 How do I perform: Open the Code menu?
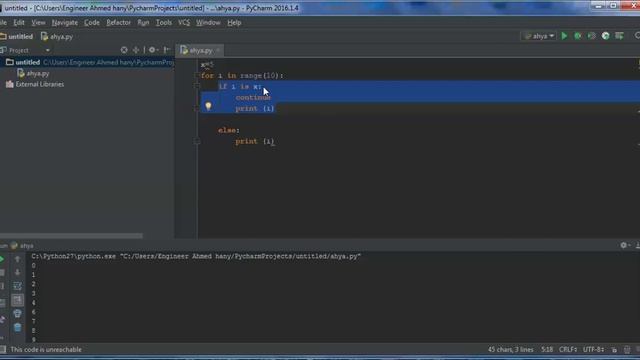(x=92, y=23)
